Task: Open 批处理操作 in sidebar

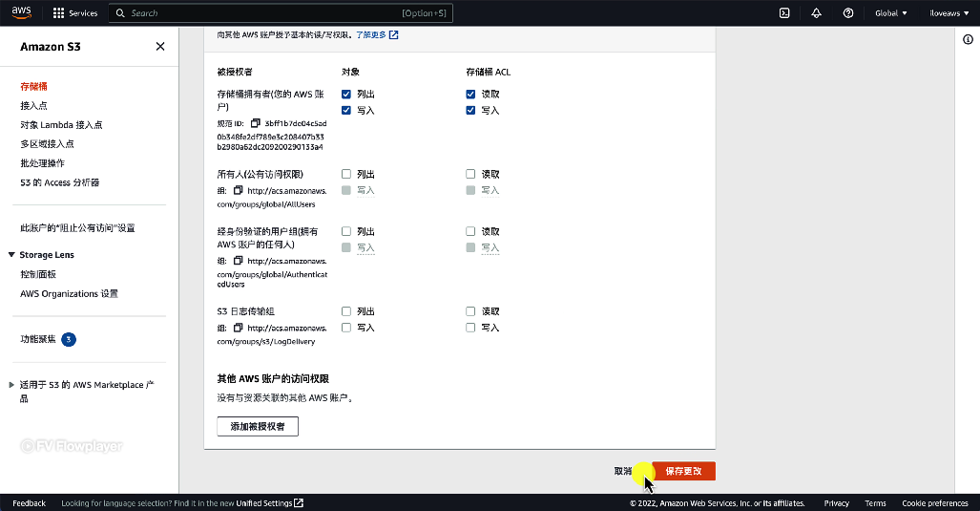Action: point(43,163)
